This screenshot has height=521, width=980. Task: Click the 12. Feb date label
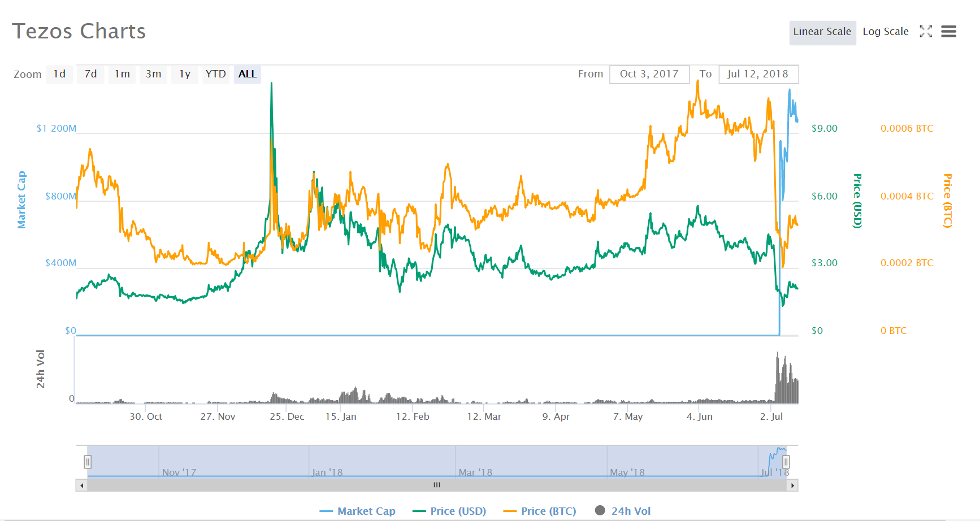pos(413,416)
